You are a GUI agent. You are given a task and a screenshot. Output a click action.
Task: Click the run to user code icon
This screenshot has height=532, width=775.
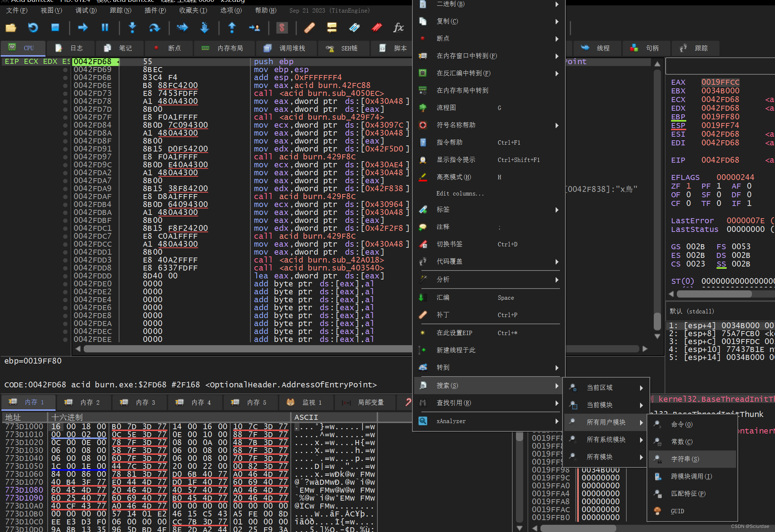[254, 27]
